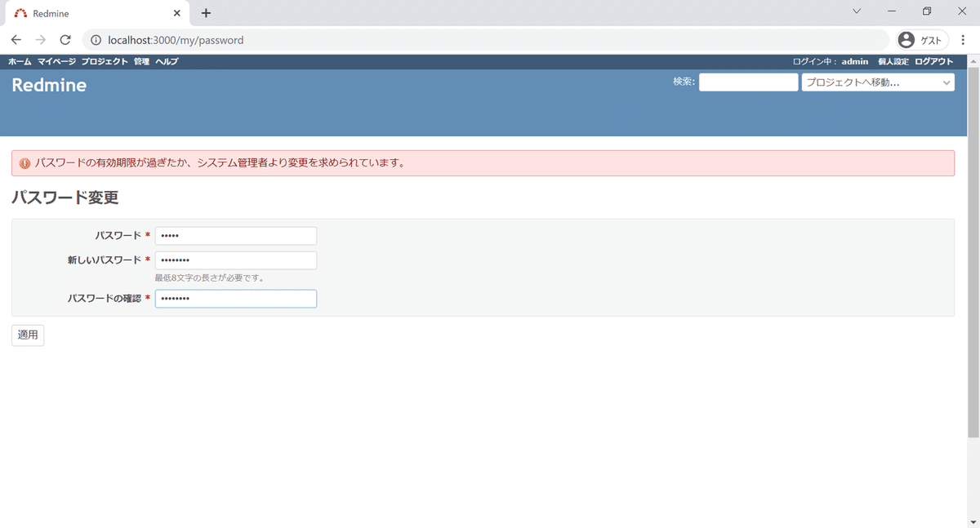This screenshot has width=980, height=528.
Task: Click scrollbar up arrow
Action: 973,60
